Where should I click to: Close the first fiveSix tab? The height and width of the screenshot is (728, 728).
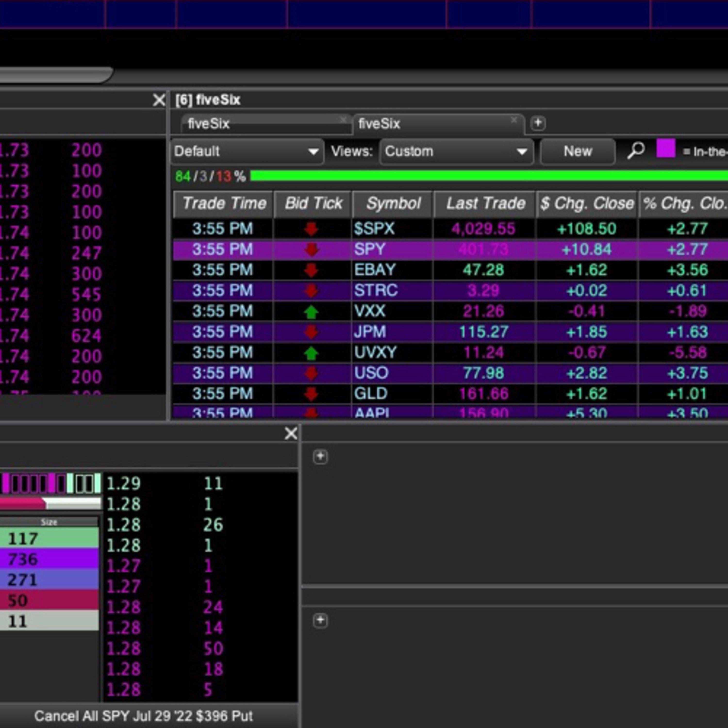click(x=343, y=120)
